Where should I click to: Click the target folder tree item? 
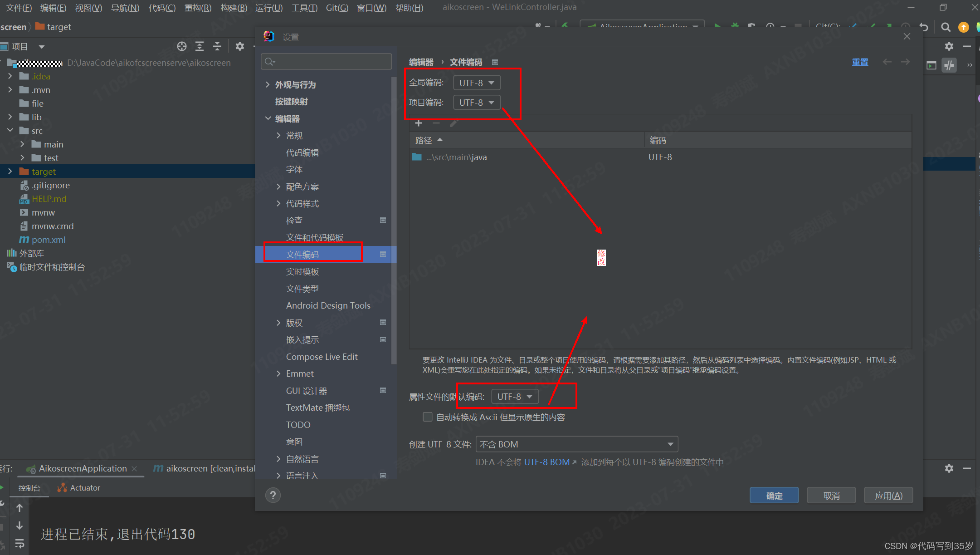(42, 171)
